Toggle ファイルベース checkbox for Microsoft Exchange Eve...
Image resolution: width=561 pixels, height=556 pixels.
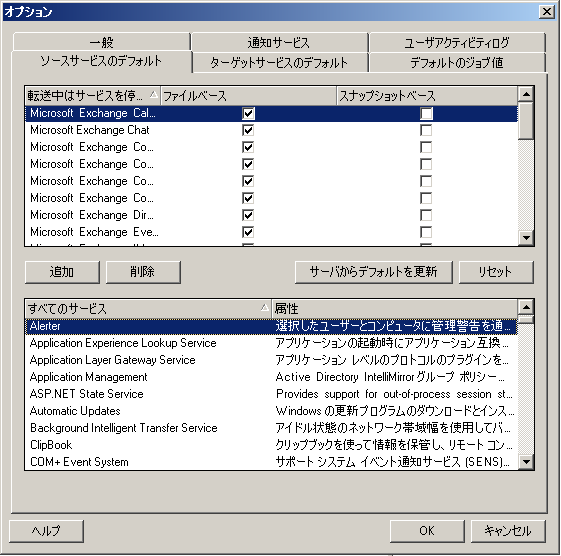tap(248, 233)
